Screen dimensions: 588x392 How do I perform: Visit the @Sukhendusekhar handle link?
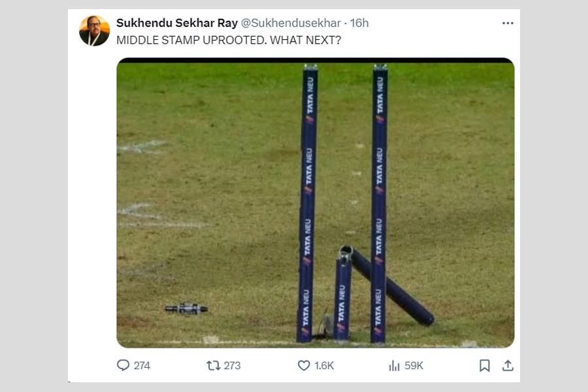[x=291, y=23]
